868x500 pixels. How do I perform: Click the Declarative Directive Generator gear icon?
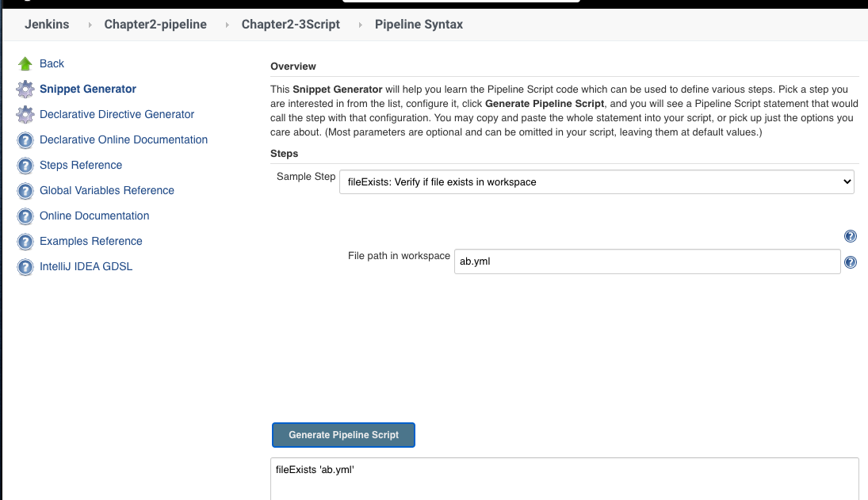25,115
